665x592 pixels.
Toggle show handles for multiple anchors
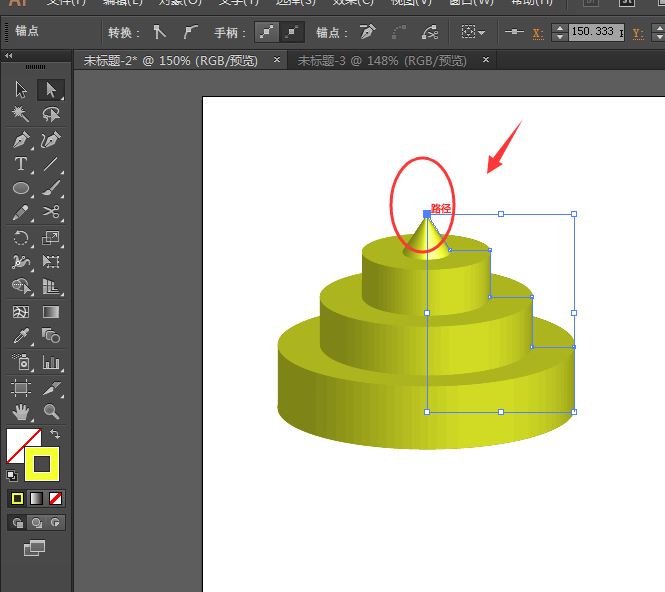click(x=267, y=32)
